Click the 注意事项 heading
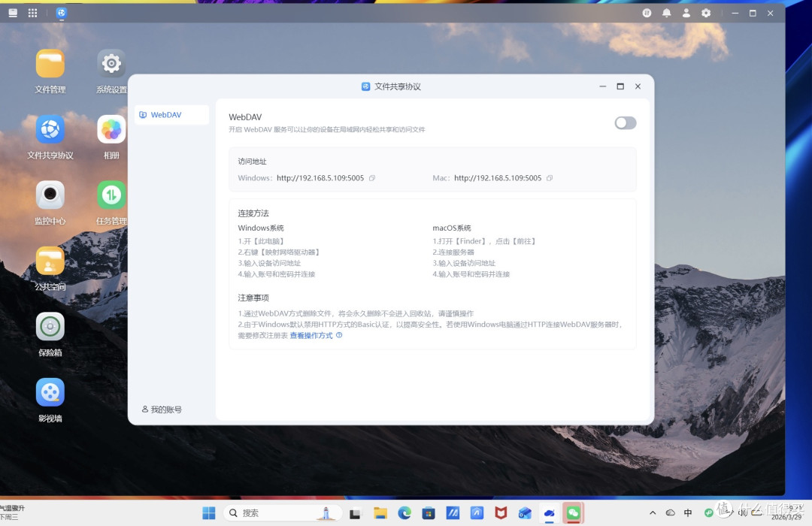Screen dimensions: 812x526 253,298
